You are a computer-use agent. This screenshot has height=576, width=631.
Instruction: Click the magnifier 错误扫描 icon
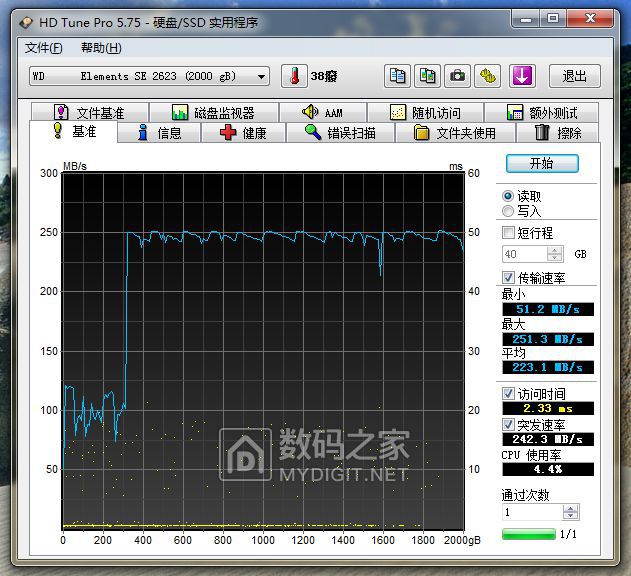pyautogui.click(x=313, y=132)
